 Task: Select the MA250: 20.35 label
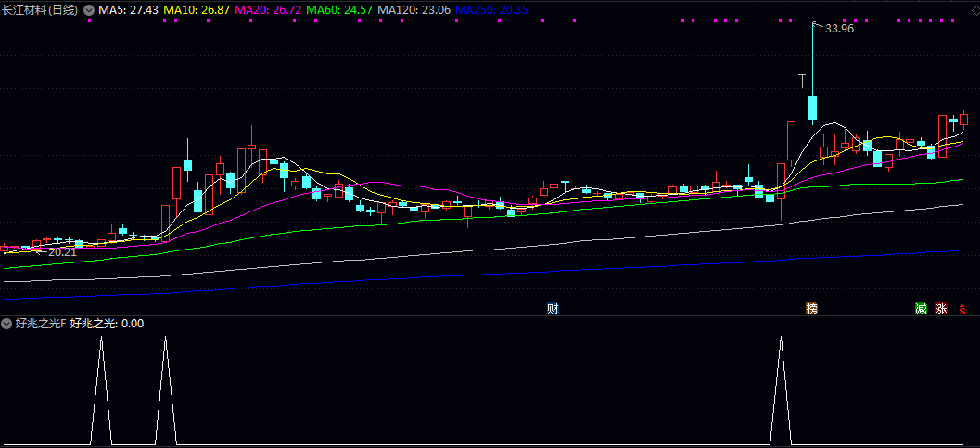click(x=492, y=10)
